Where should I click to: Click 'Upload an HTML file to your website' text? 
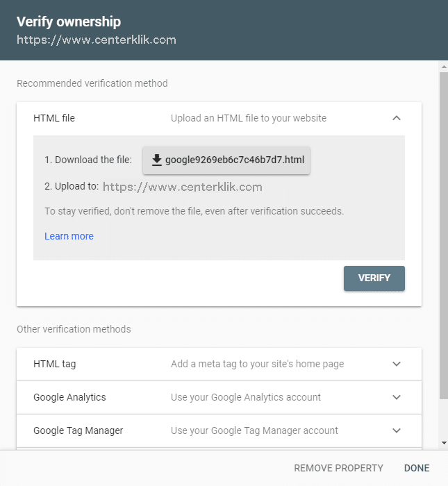pos(249,118)
